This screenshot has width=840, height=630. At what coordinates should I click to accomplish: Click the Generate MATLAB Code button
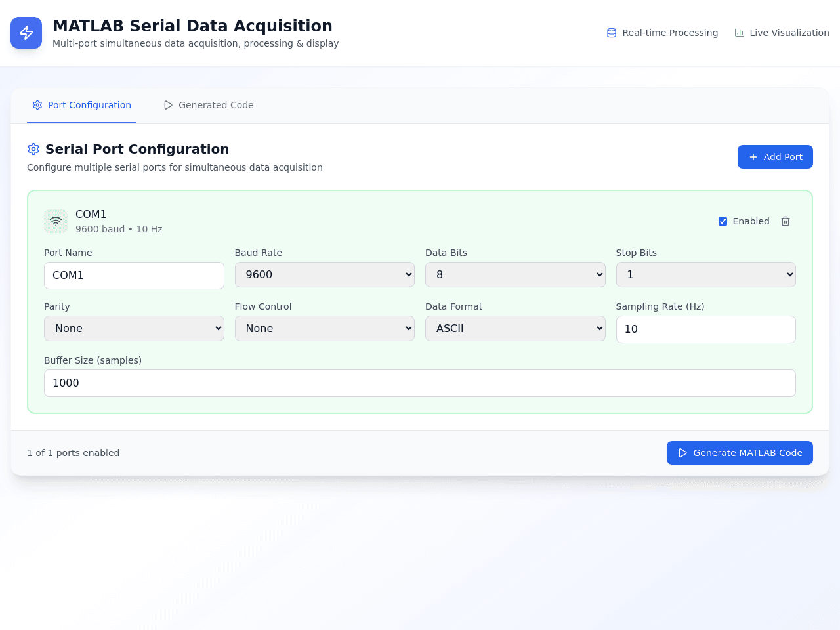(x=740, y=453)
